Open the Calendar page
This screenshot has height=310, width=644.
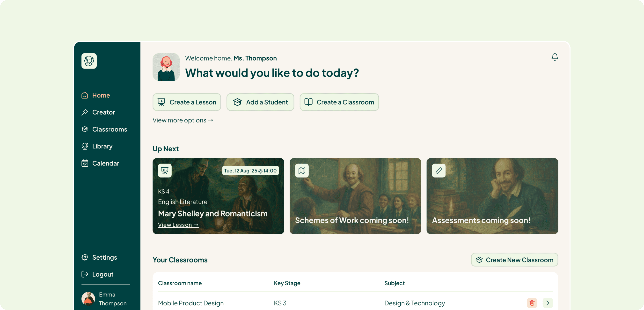click(x=105, y=163)
